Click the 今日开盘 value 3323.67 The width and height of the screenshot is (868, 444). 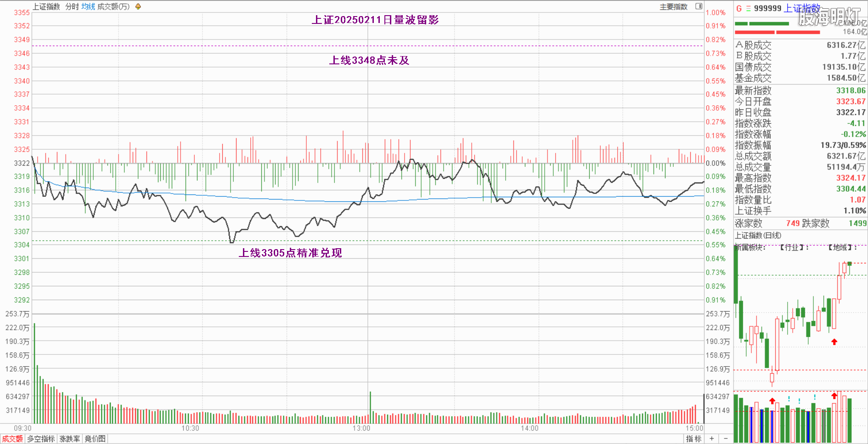tap(851, 102)
